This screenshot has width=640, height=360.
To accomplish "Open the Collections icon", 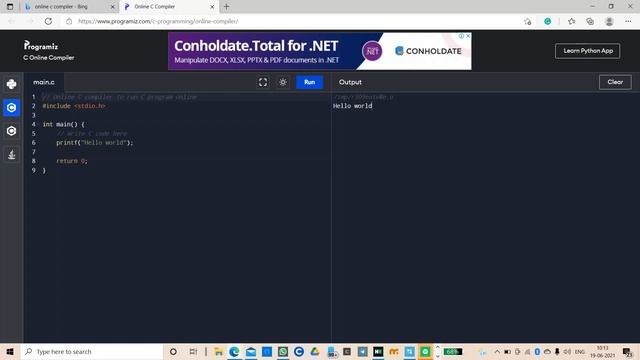I will 590,21.
